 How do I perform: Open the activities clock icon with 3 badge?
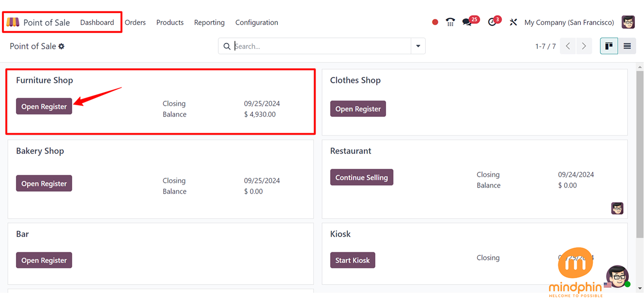(x=492, y=22)
